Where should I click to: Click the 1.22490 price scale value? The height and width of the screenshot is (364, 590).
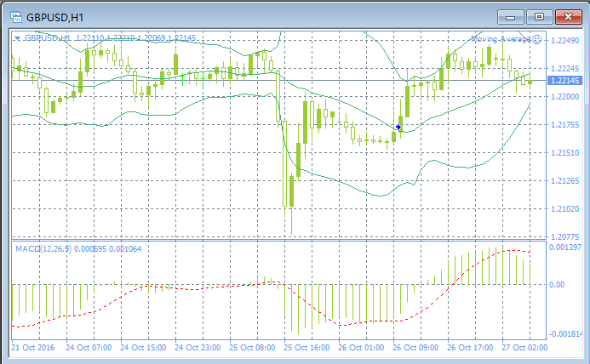tap(564, 41)
